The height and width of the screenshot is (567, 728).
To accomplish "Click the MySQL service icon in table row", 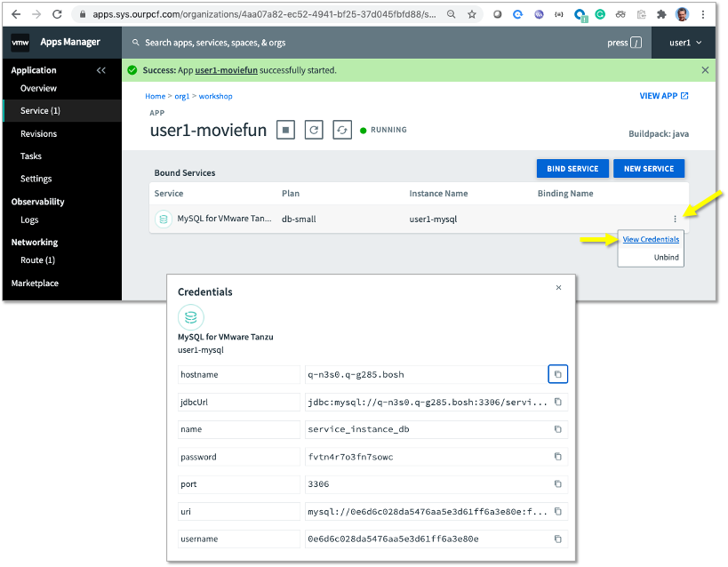I will (164, 219).
